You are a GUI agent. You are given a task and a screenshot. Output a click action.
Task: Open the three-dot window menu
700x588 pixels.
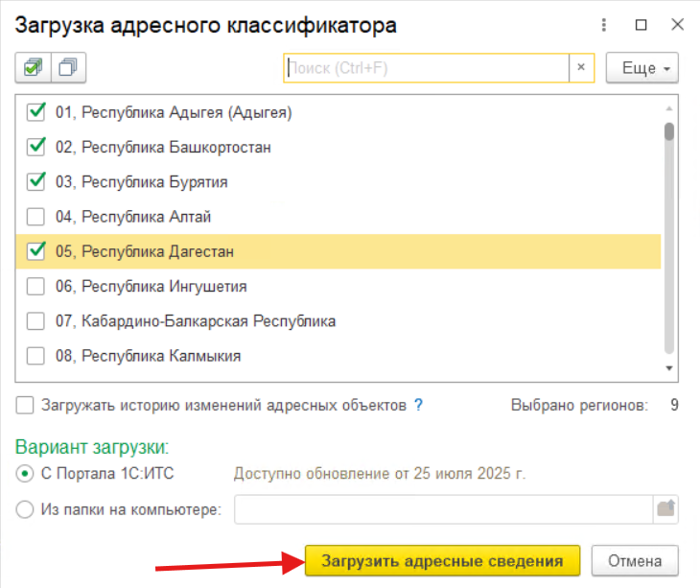[x=603, y=25]
